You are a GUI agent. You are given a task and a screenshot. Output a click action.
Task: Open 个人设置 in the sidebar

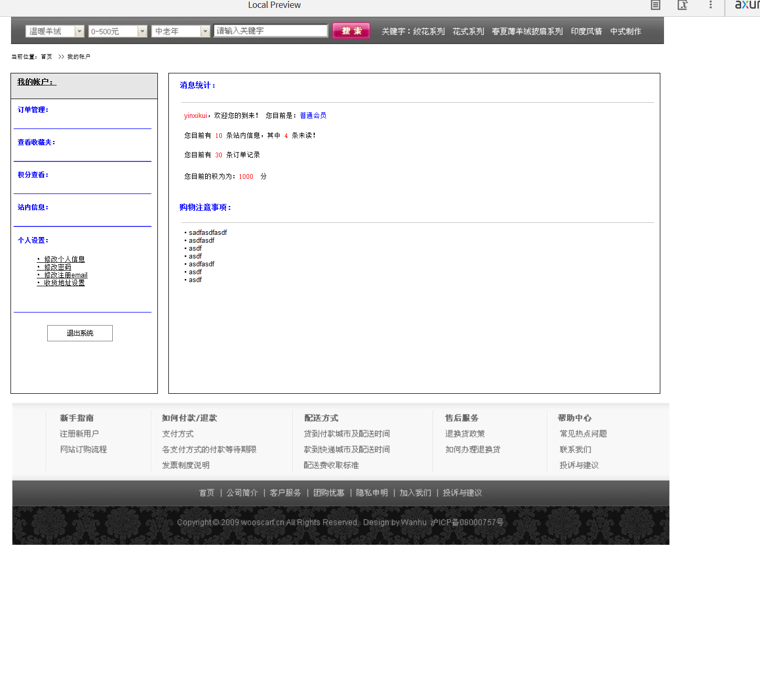pyautogui.click(x=33, y=240)
